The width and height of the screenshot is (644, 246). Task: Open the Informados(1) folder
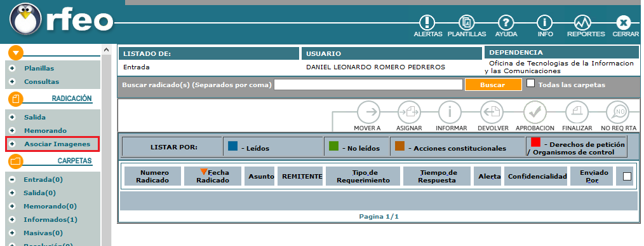(51, 220)
